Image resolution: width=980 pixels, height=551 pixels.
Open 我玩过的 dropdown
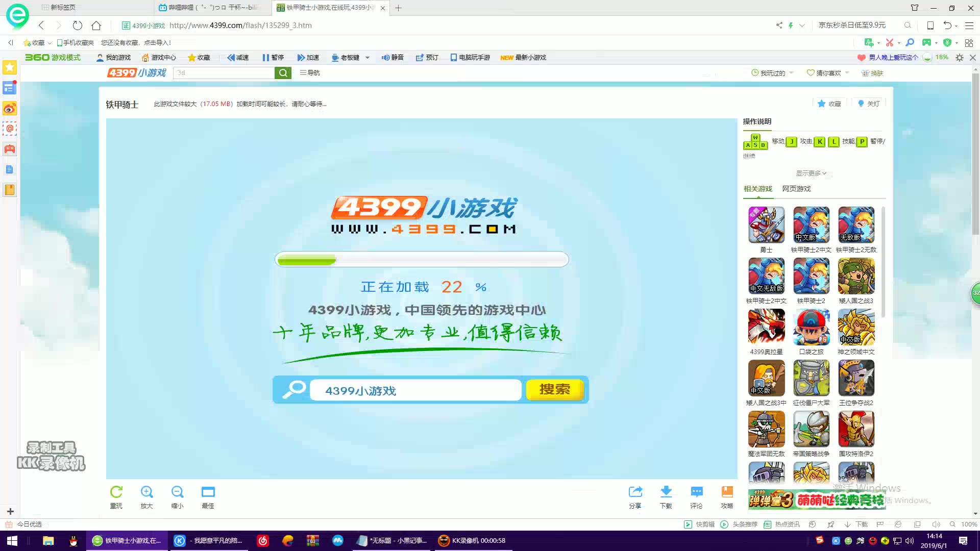pyautogui.click(x=773, y=73)
